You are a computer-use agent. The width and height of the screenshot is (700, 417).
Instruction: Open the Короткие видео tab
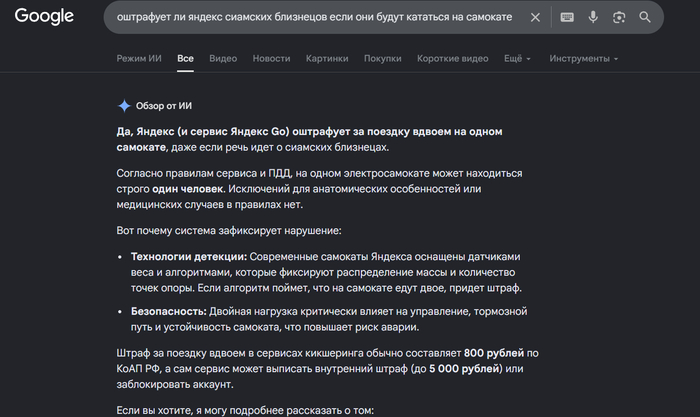click(x=453, y=58)
